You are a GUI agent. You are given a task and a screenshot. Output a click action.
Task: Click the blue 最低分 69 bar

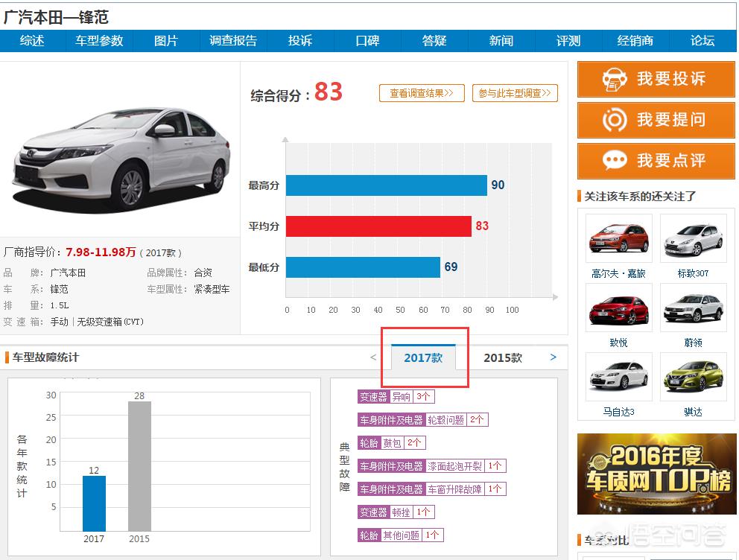[x=363, y=267]
